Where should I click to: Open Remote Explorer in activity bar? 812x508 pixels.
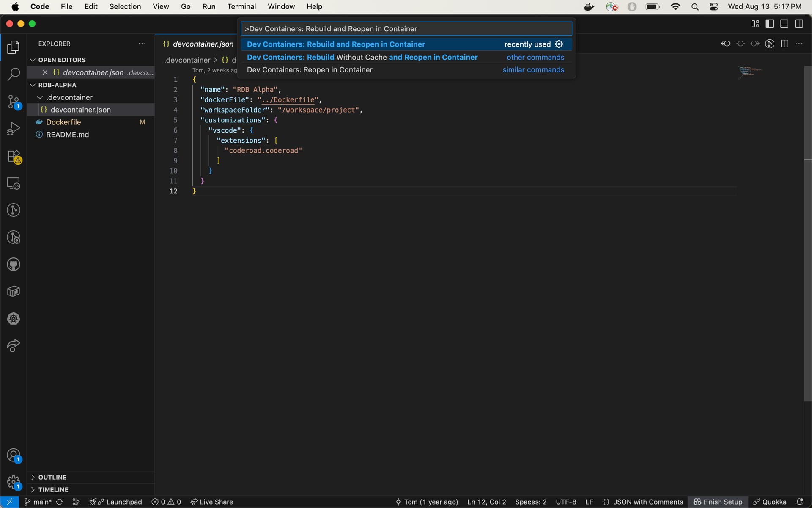[x=14, y=183]
